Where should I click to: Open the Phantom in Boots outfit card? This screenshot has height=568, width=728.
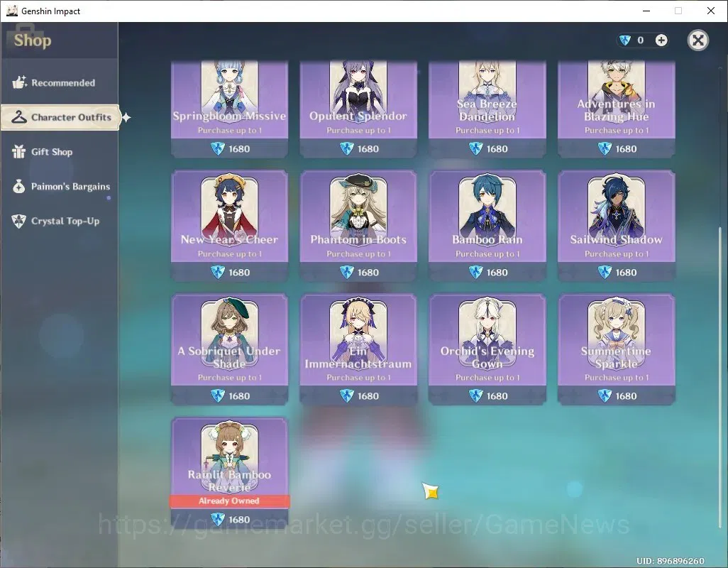(358, 226)
